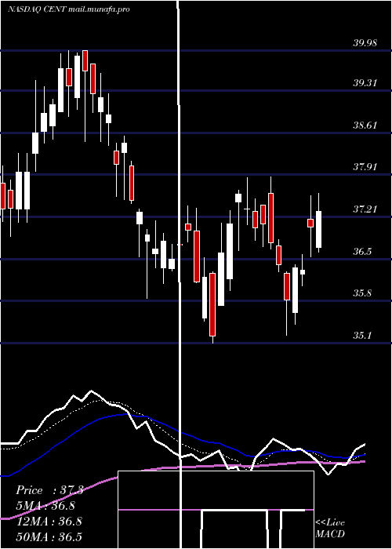392x549 pixels.
Task: Click the 35.8 price axis label
Action: pos(362,293)
